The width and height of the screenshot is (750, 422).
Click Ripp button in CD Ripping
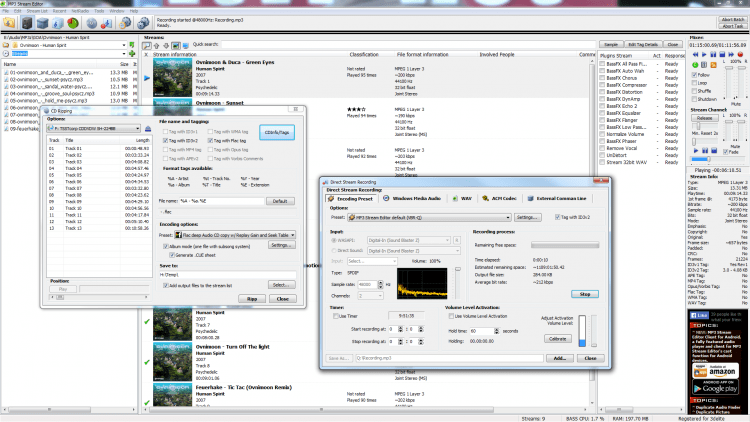[x=252, y=299]
